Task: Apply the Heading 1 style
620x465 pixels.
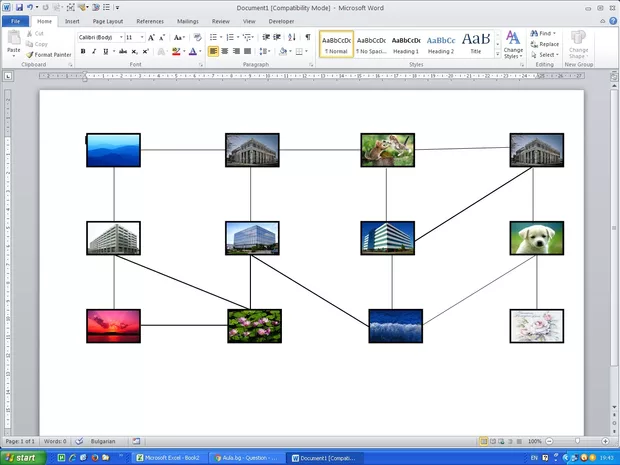Action: [406, 44]
